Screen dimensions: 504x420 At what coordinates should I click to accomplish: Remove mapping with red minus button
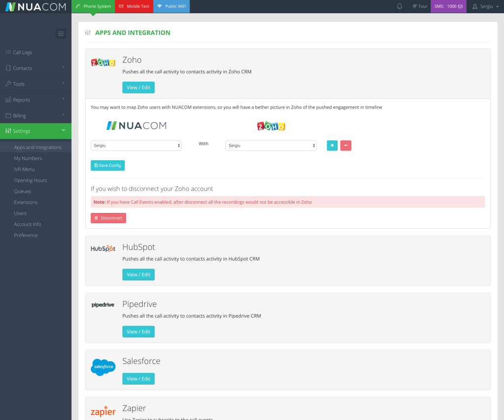click(x=346, y=146)
